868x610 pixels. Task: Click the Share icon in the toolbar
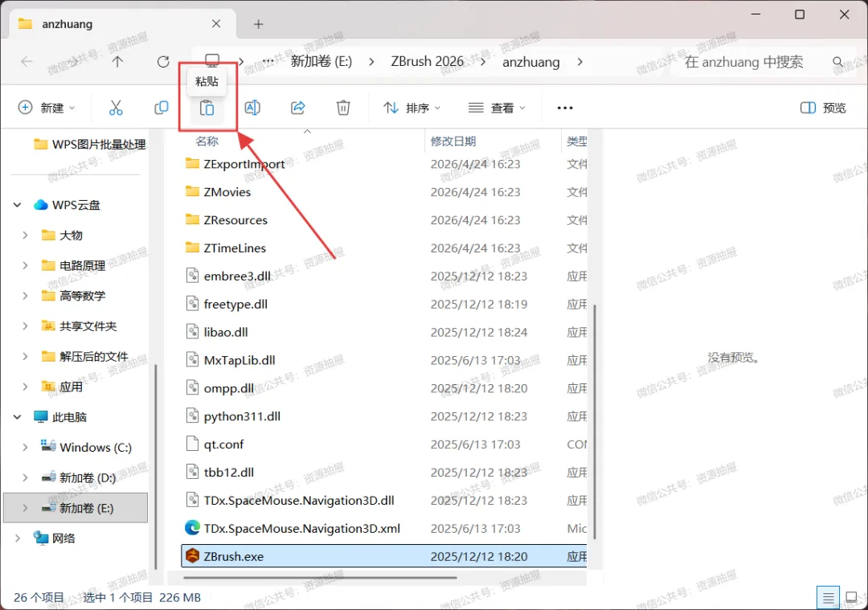[298, 108]
